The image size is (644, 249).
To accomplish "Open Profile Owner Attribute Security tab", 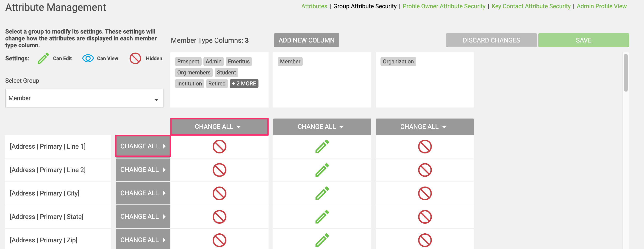I will tap(444, 6).
